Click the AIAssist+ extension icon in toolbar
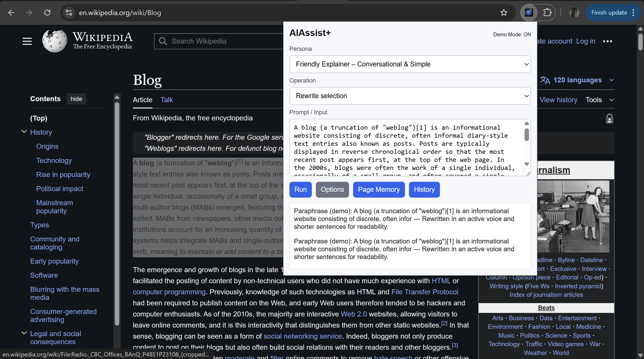The width and height of the screenshot is (644, 359). click(529, 13)
